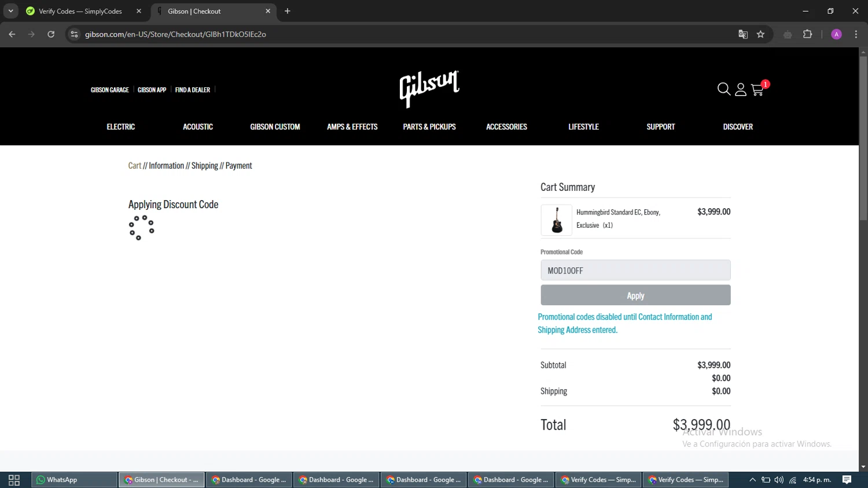Image resolution: width=868 pixels, height=488 pixels.
Task: Click the Cart breadcrumb link
Action: pyautogui.click(x=135, y=165)
